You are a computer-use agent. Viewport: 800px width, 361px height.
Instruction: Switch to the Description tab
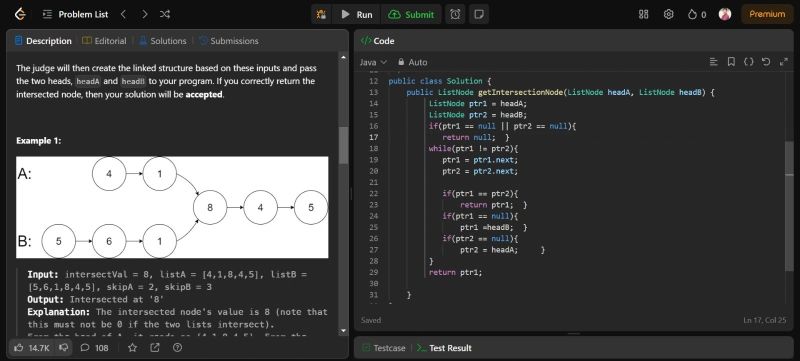coord(43,41)
